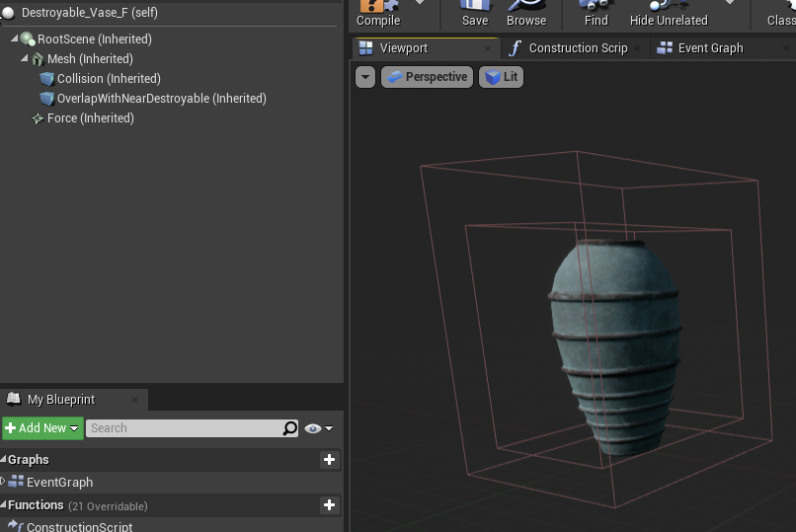Viewport: 796px width, 532px height.
Task: Click the magnifier icon in search box
Action: [289, 428]
